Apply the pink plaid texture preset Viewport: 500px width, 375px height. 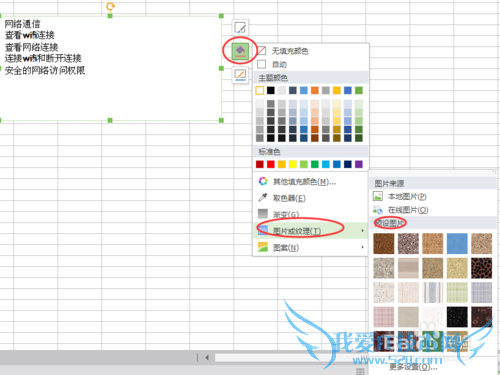pos(384,317)
